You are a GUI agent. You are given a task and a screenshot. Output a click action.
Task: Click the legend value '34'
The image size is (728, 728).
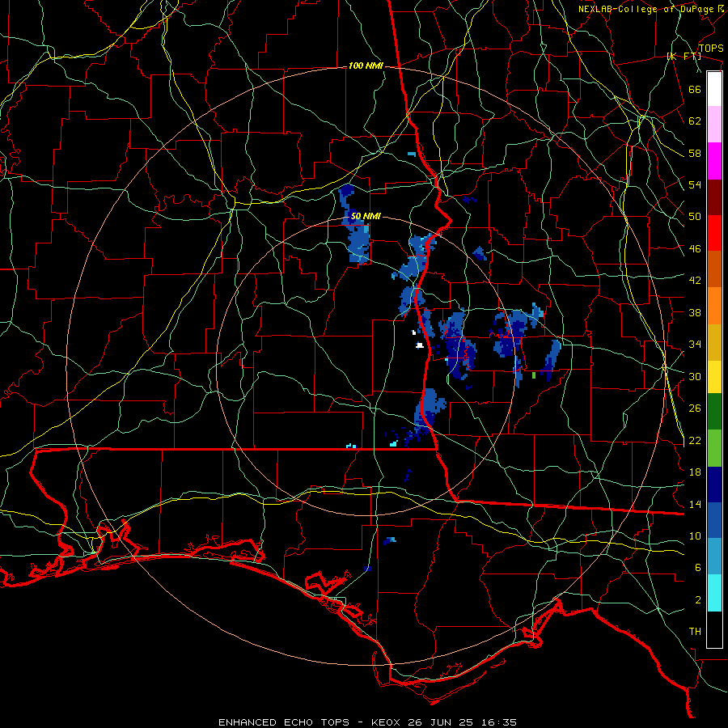[x=695, y=345]
